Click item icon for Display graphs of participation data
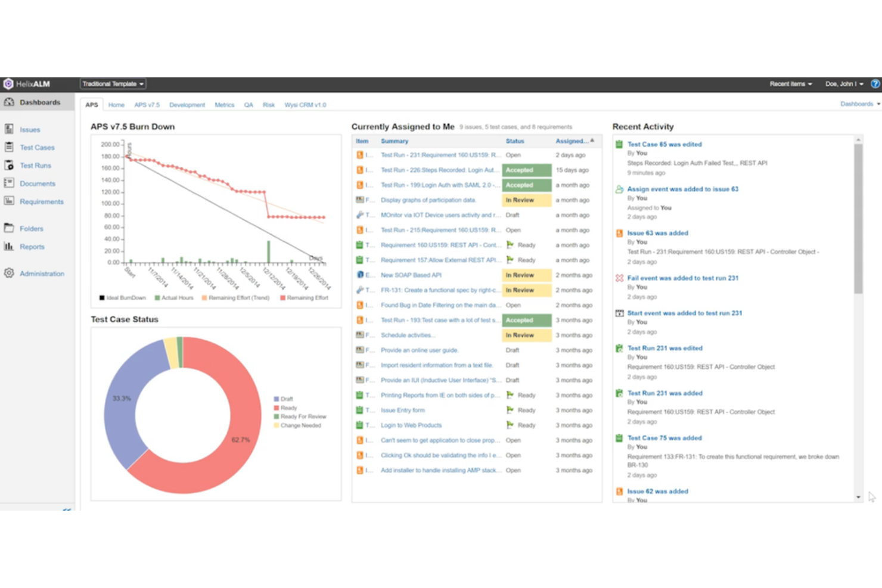Screen dimensions: 882x588 [360, 200]
